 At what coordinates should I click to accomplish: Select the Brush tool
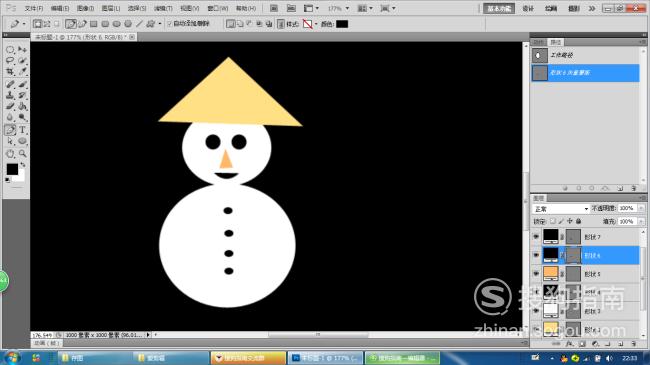click(22, 85)
